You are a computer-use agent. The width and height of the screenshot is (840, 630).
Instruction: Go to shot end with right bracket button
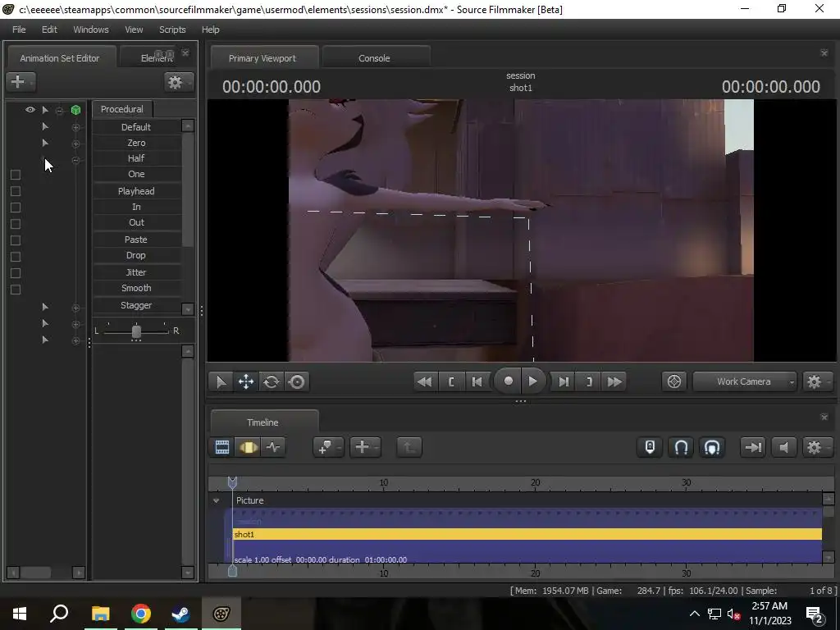[589, 381]
